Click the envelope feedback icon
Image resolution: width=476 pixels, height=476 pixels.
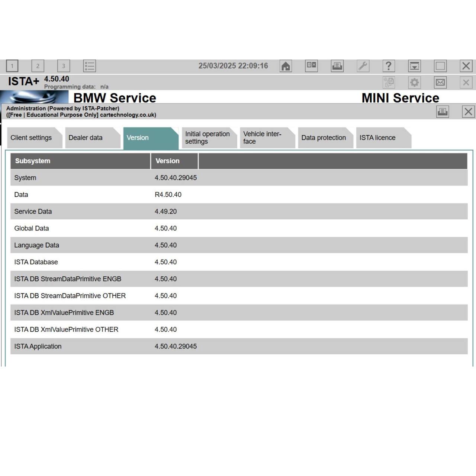click(440, 83)
